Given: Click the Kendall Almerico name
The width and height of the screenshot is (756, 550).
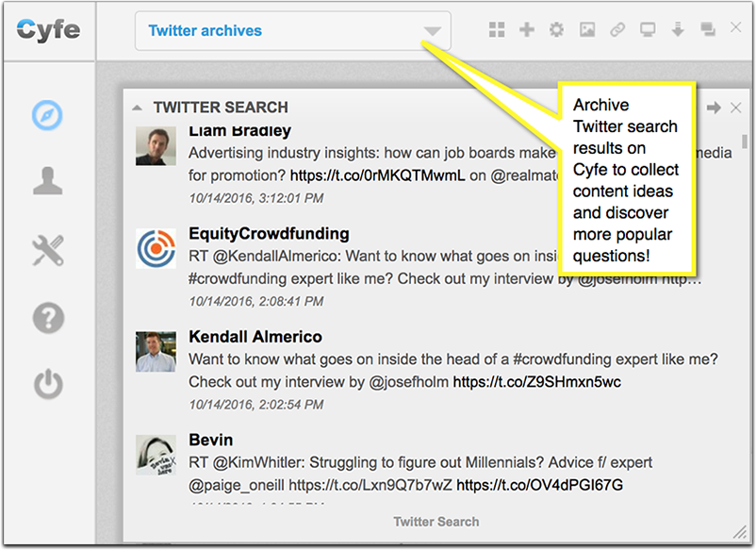Looking at the screenshot, I should (255, 337).
